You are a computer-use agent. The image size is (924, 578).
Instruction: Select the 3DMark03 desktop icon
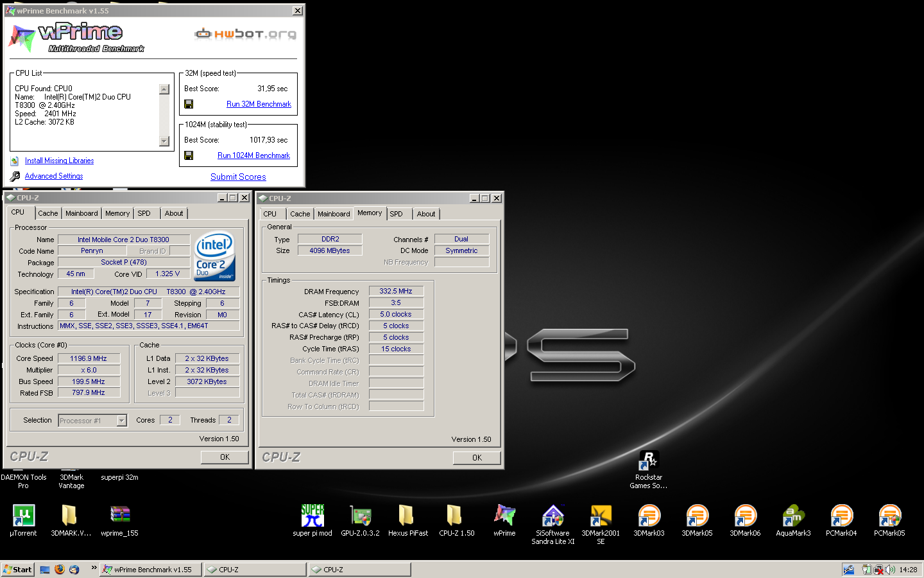pos(649,515)
